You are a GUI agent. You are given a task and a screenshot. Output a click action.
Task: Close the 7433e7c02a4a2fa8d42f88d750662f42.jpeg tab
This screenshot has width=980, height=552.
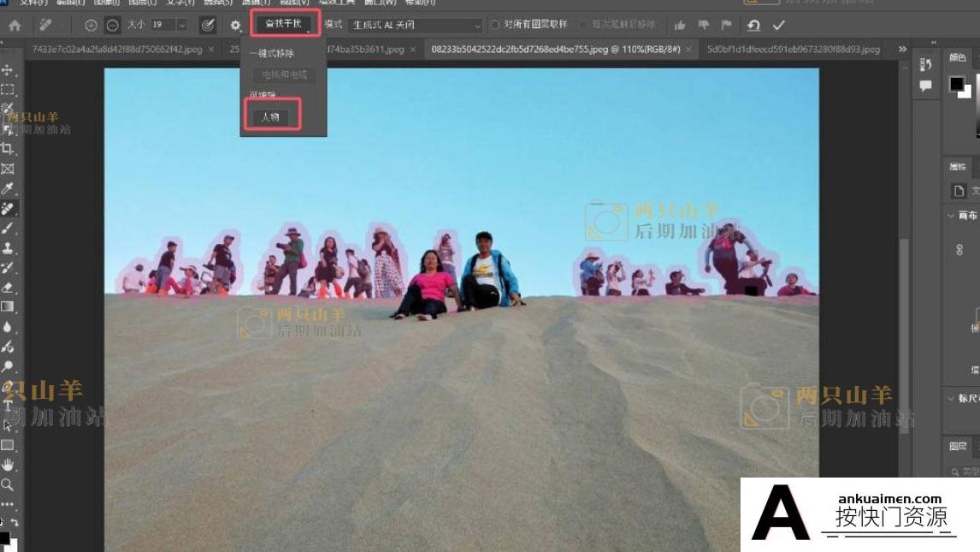(x=211, y=50)
